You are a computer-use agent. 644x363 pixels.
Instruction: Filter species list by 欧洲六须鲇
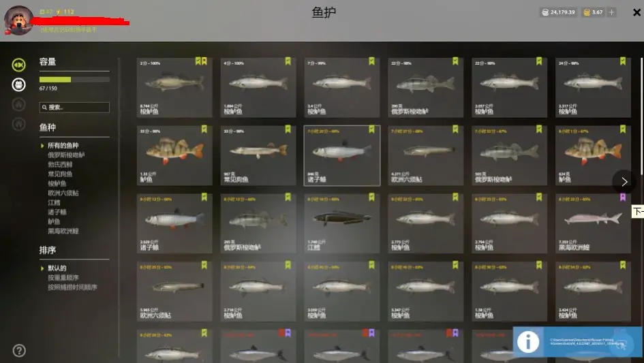[x=63, y=193]
